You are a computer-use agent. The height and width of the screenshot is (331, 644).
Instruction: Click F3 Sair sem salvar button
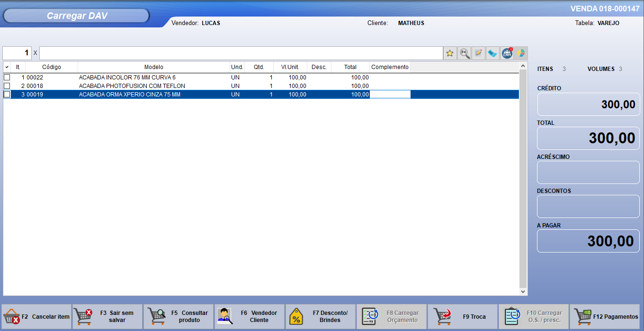107,316
